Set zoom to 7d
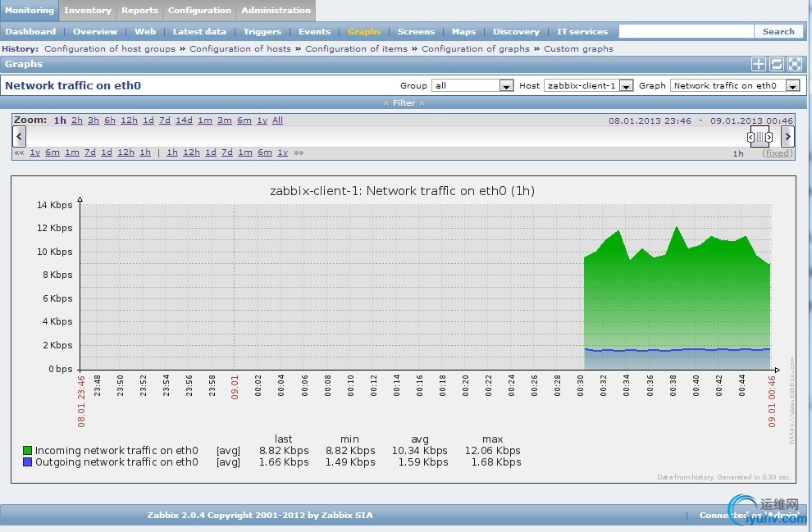The height and width of the screenshot is (532, 812). pyautogui.click(x=165, y=120)
